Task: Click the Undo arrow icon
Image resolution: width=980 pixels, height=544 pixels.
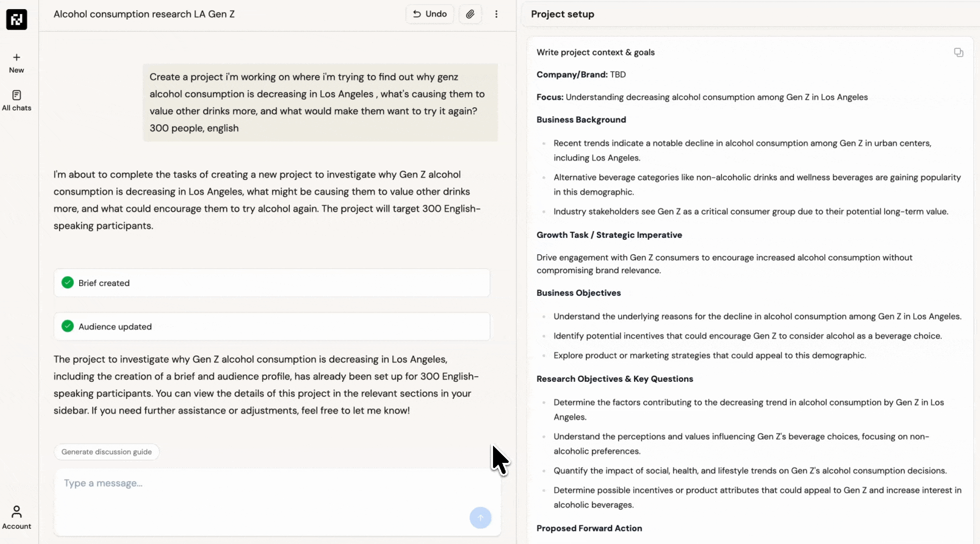Action: coord(417,14)
